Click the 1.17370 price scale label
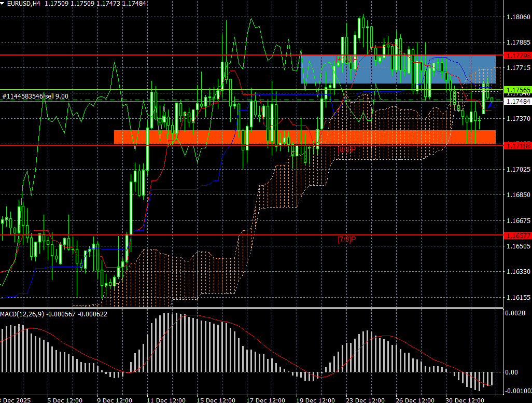The height and width of the screenshot is (403, 532). (x=518, y=118)
